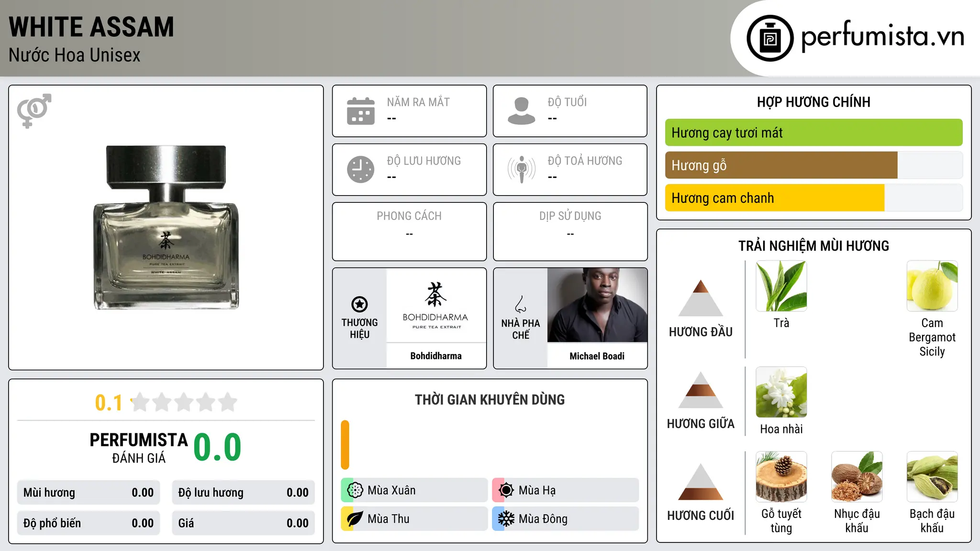Select the Mùa Xuân season label
The width and height of the screenshot is (980, 551).
[x=391, y=490]
